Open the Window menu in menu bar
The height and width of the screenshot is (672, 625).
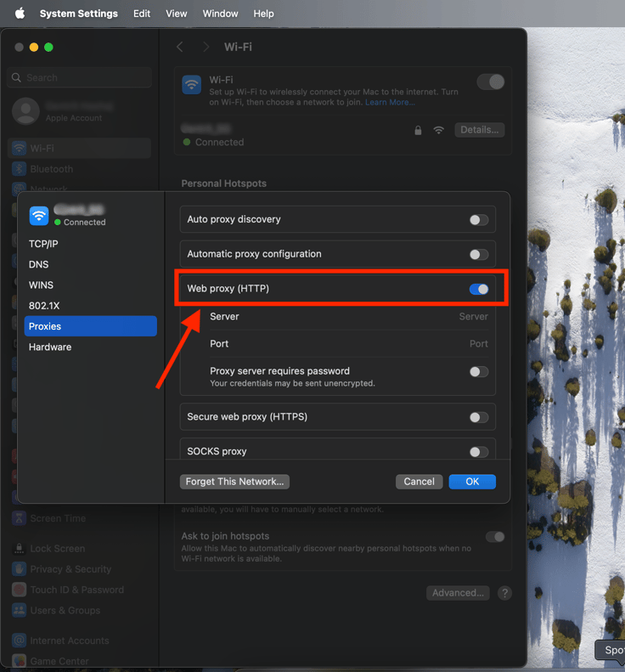[x=220, y=14]
